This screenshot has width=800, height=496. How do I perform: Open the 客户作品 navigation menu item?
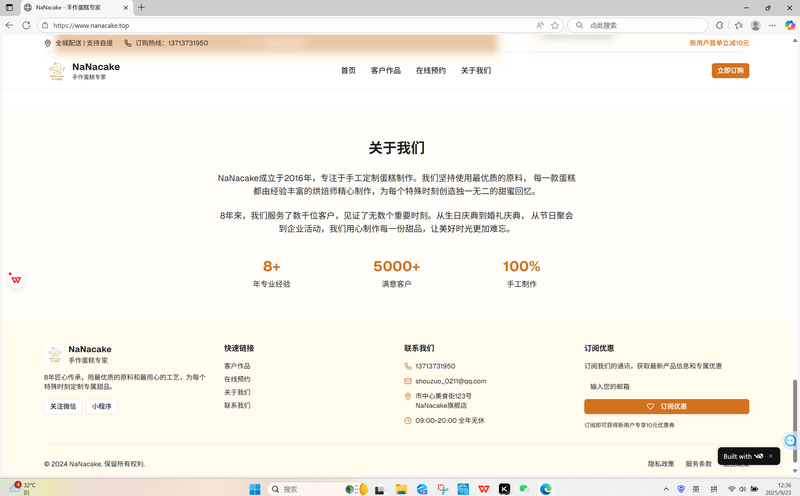(x=385, y=71)
